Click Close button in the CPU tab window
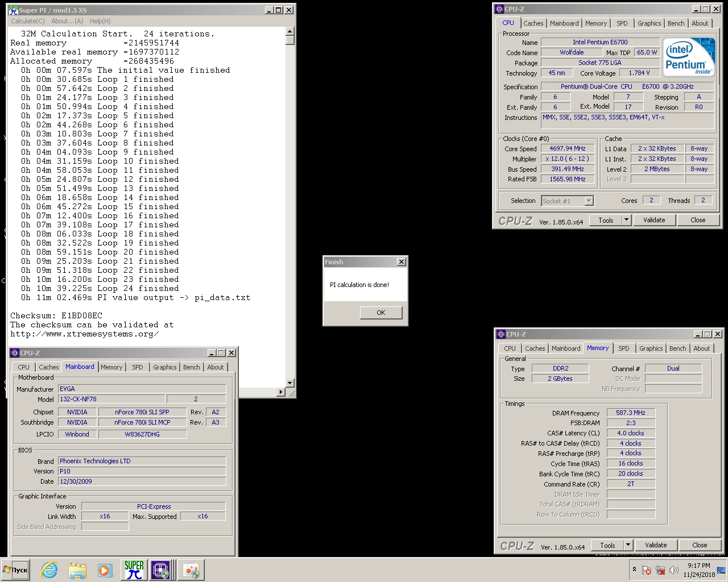 pyautogui.click(x=698, y=220)
